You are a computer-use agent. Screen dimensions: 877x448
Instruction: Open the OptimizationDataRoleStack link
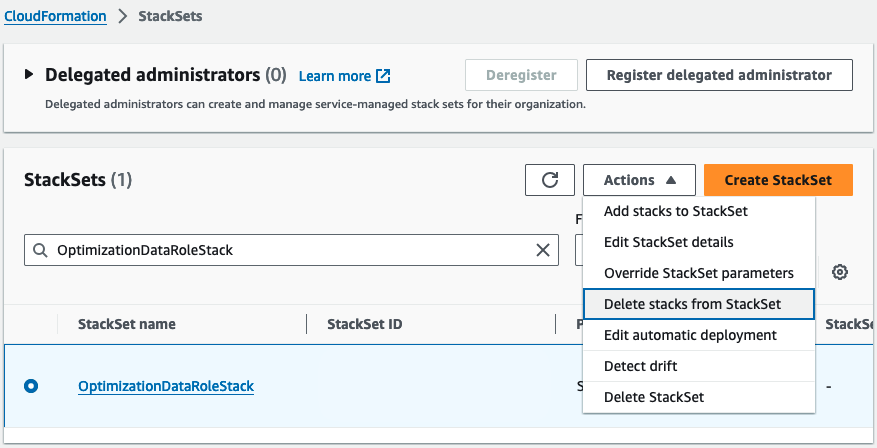166,386
